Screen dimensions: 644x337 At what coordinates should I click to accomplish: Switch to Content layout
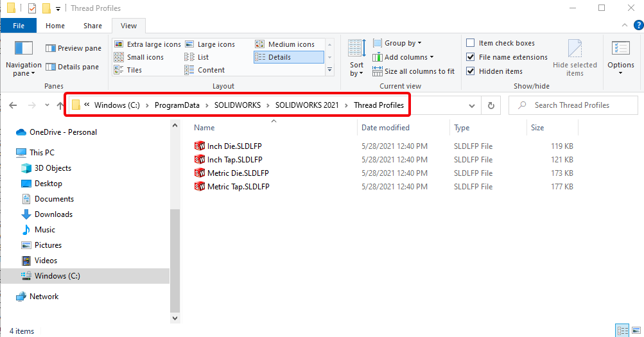205,70
